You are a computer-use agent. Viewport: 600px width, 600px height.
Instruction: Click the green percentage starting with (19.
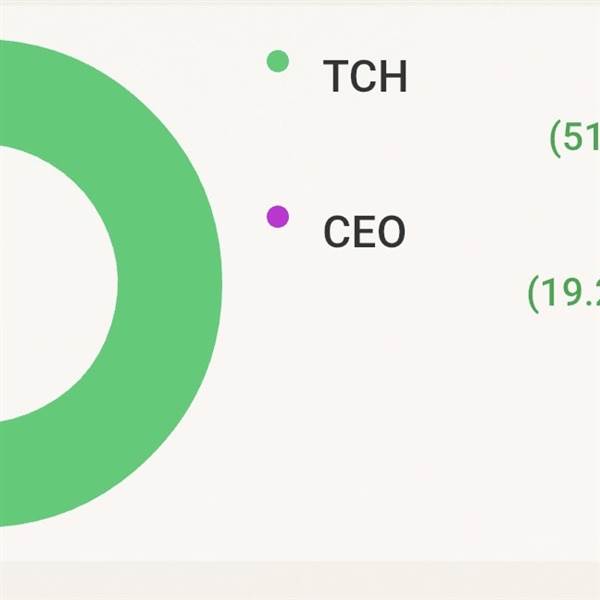pos(564,293)
